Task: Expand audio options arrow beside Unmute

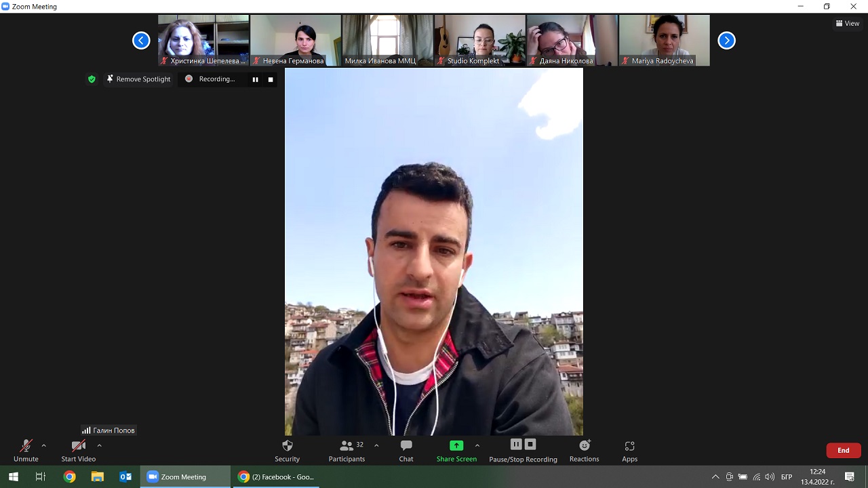Action: (44, 446)
